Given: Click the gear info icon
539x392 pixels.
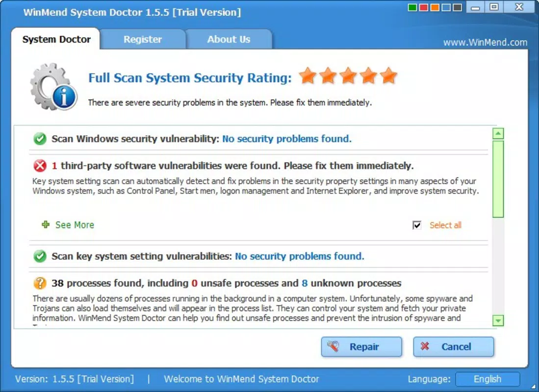Looking at the screenshot, I should click(53, 87).
